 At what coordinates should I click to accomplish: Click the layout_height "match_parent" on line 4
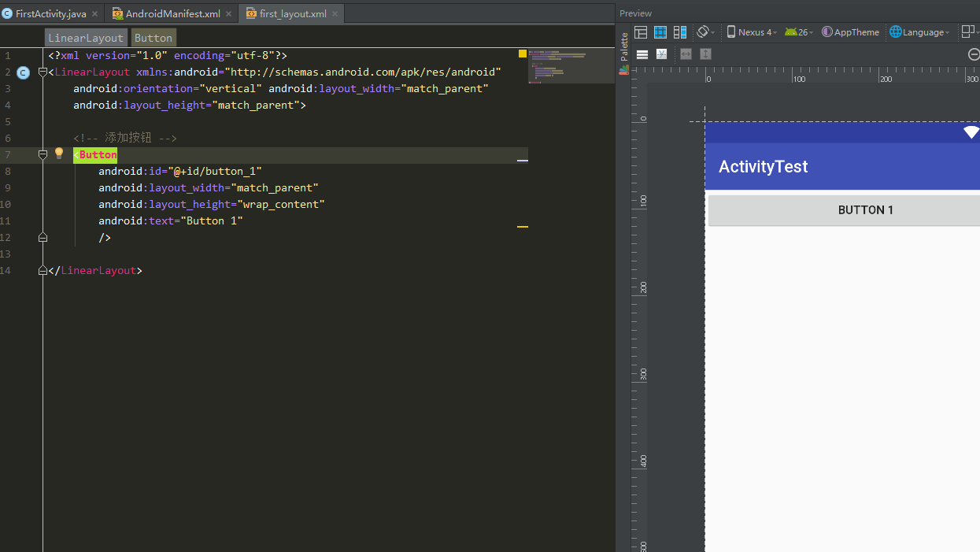coord(256,105)
